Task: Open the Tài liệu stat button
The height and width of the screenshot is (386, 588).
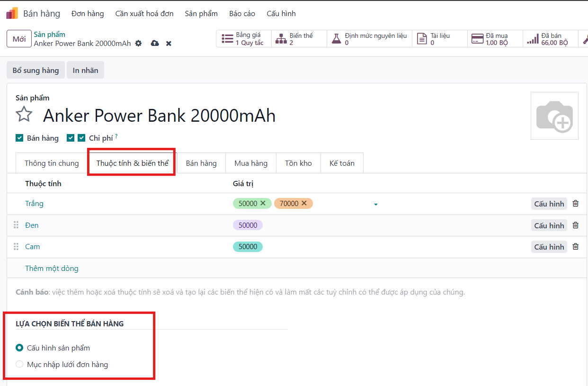Action: click(440, 39)
